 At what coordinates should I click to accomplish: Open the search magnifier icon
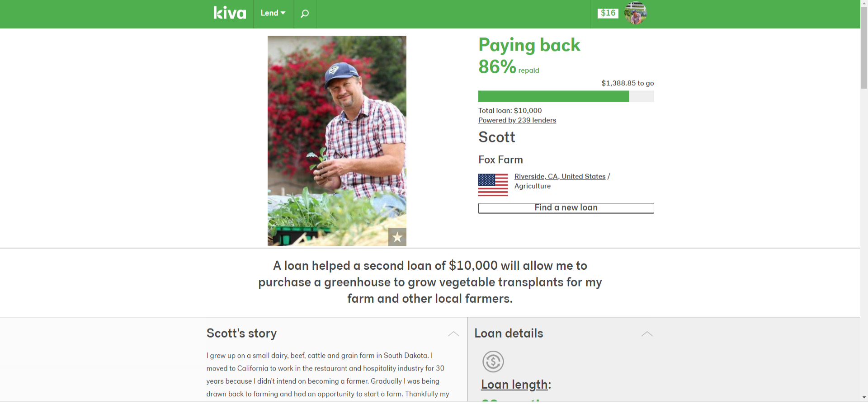click(305, 14)
